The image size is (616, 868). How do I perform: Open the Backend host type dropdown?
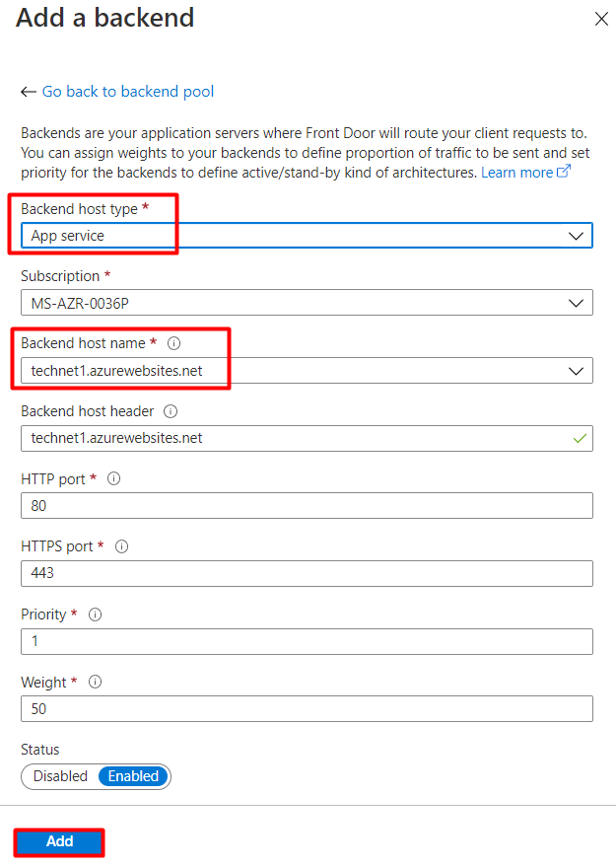[x=307, y=236]
